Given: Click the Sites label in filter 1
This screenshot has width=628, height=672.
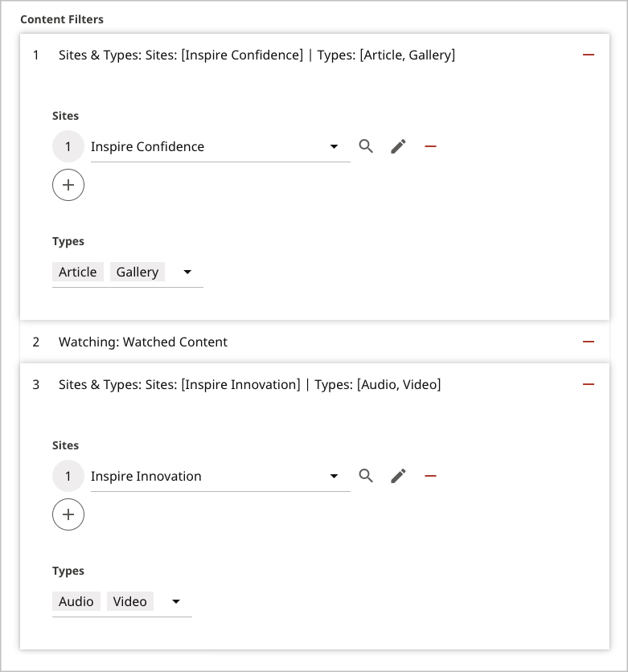Looking at the screenshot, I should (66, 116).
